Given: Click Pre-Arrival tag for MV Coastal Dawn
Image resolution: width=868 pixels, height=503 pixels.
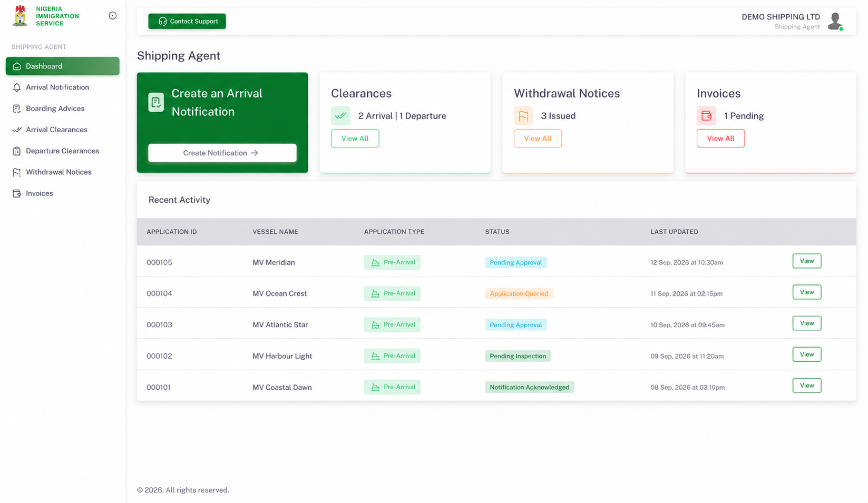Looking at the screenshot, I should pos(392,387).
